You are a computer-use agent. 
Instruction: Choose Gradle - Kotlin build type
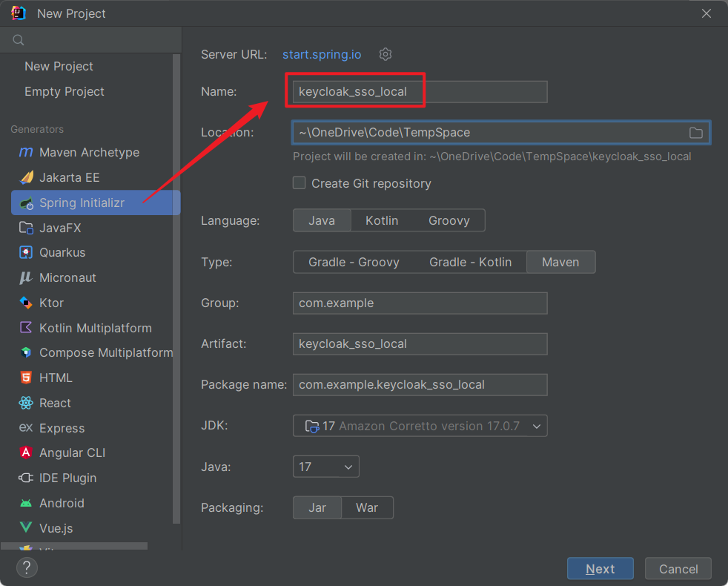point(470,262)
